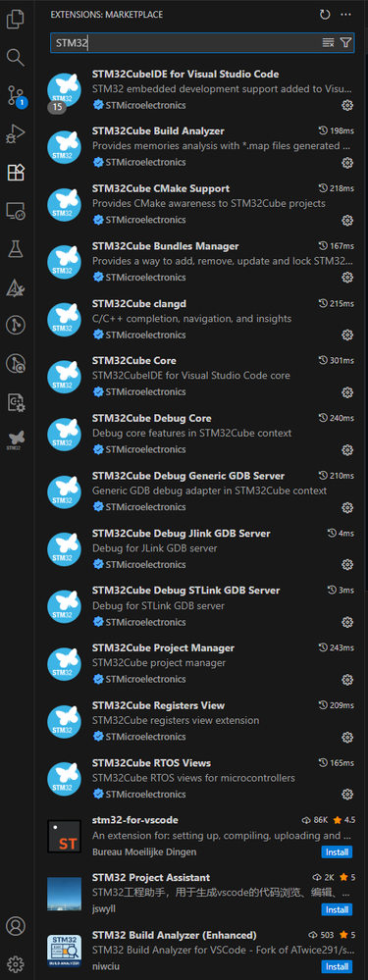Open the Explorer view in activity bar
The image size is (368, 980).
15,20
